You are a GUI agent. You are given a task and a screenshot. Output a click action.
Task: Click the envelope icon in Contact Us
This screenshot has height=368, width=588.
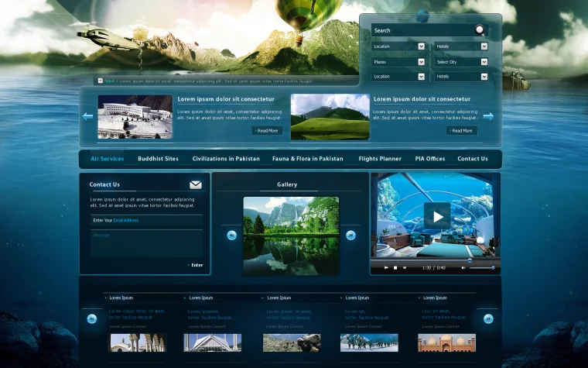click(196, 184)
